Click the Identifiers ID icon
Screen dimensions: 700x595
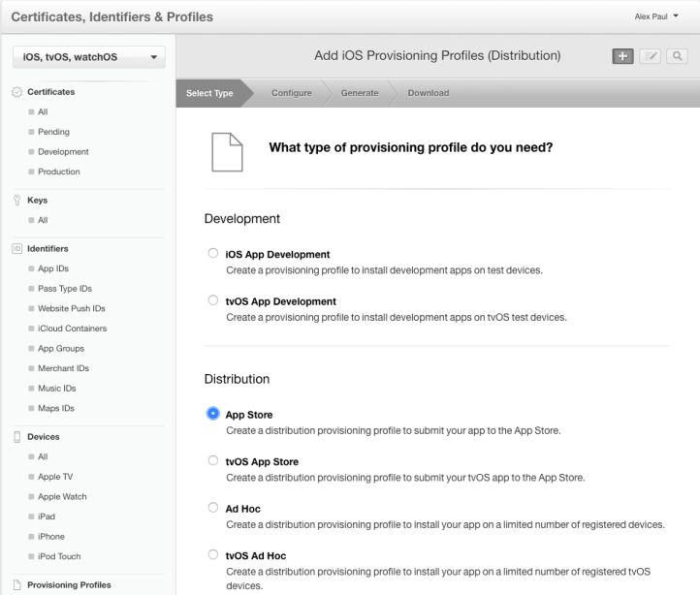(x=16, y=249)
